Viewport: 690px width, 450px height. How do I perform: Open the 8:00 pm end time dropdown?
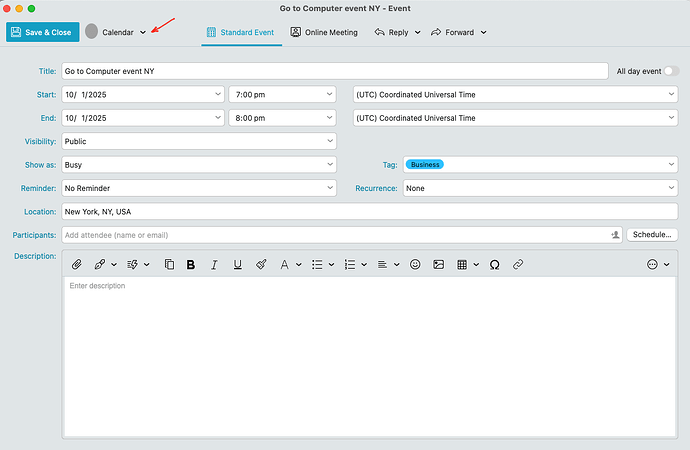[x=329, y=117]
